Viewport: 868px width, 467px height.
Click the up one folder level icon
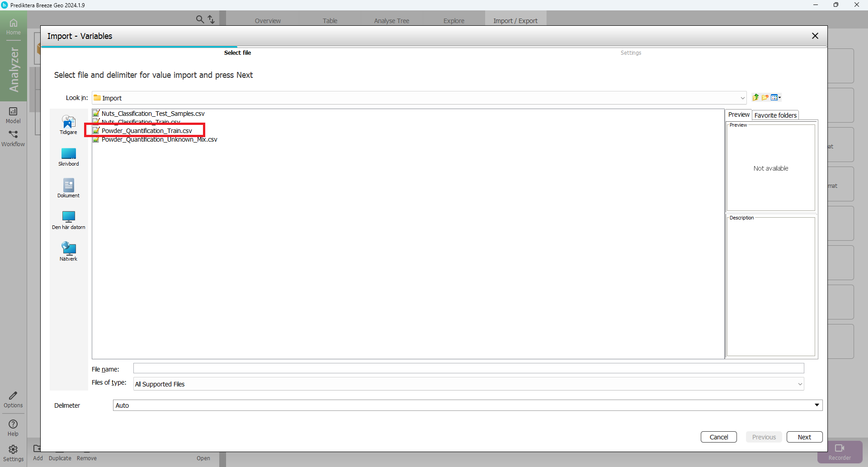755,97
